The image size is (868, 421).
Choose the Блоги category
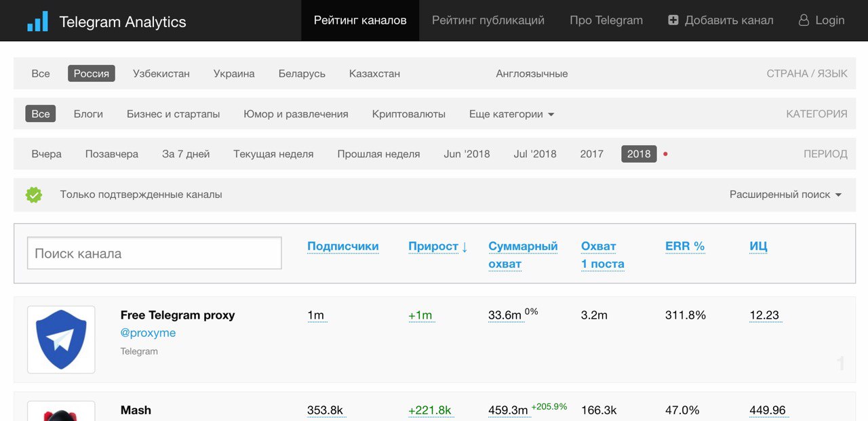pos(88,114)
